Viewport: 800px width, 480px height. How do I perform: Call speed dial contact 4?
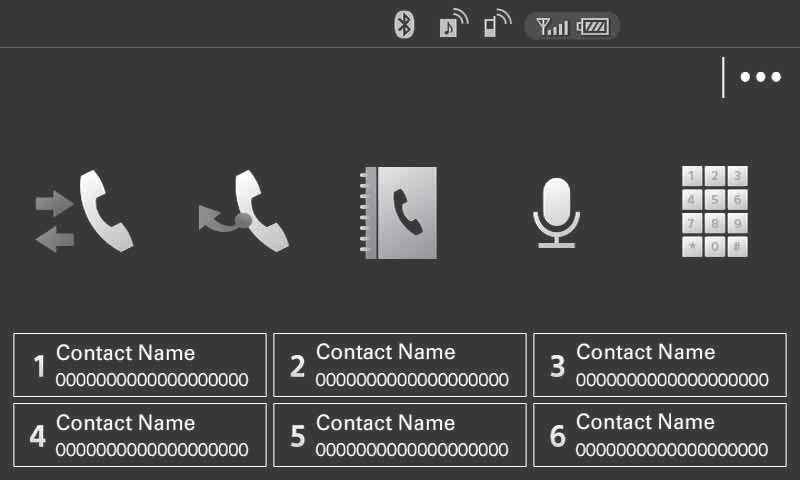pos(140,435)
